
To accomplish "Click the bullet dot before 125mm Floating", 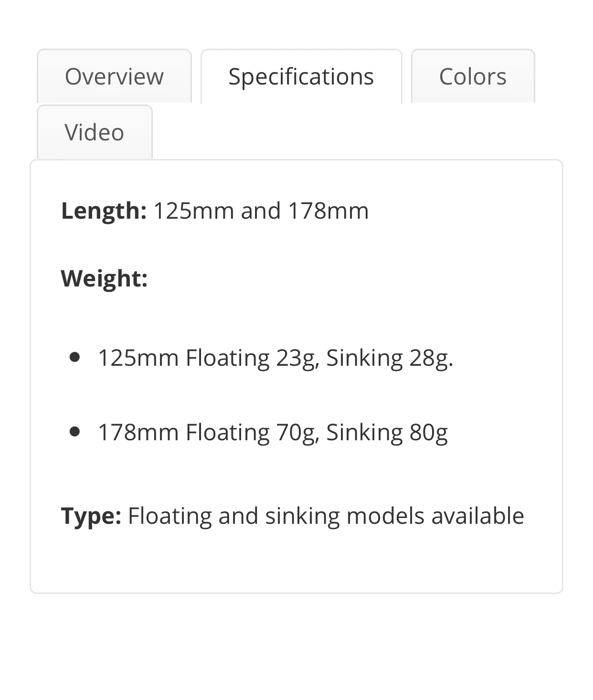I will pos(74,357).
